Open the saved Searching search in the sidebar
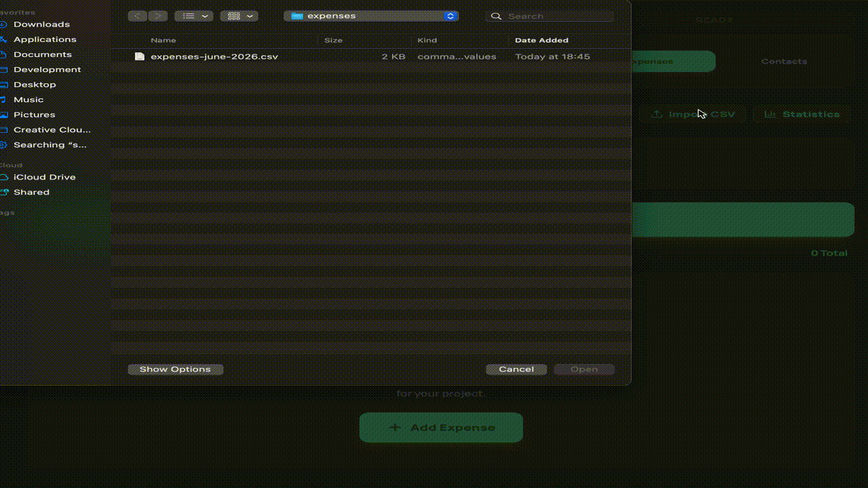The height and width of the screenshot is (488, 868). point(50,145)
